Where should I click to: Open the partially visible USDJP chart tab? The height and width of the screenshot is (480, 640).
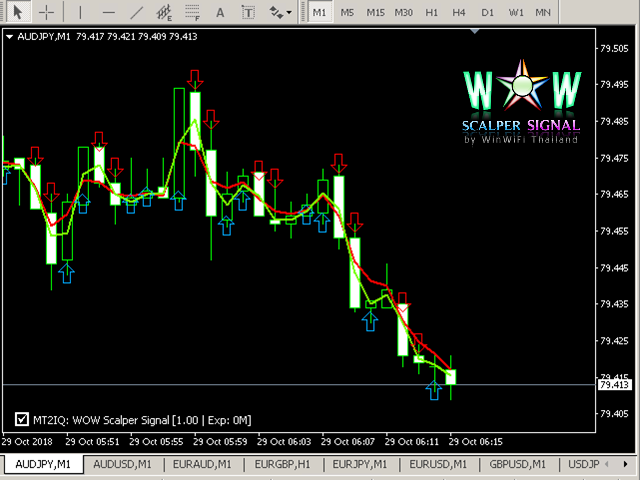[x=584, y=464]
